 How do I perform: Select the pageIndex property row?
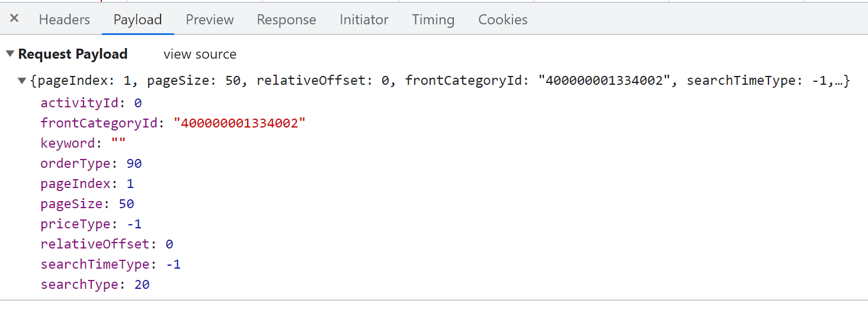[x=75, y=184]
